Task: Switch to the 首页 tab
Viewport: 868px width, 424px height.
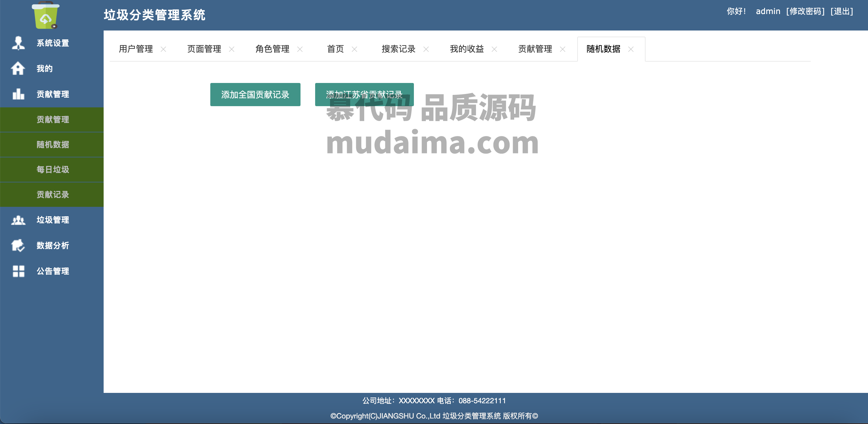Action: (x=336, y=49)
